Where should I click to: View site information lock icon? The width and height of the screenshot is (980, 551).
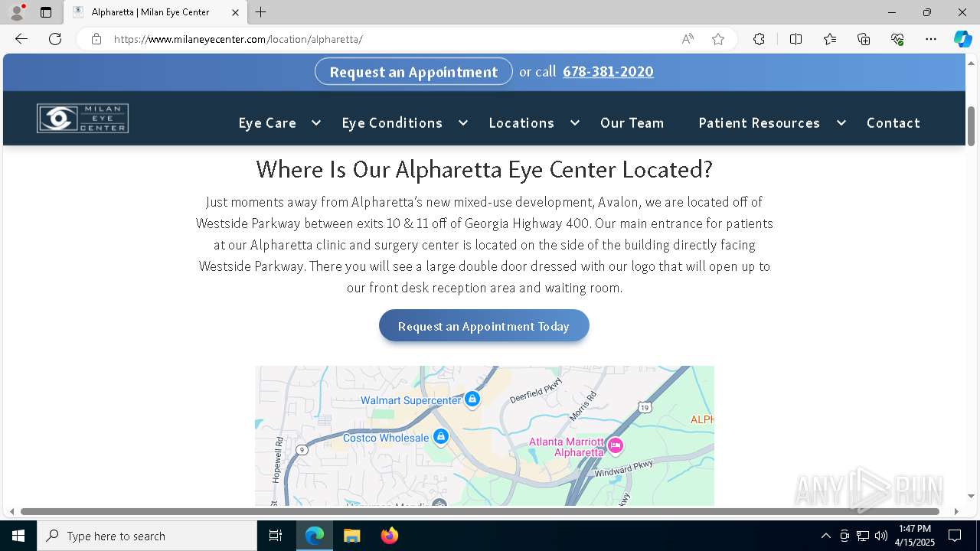pos(96,39)
